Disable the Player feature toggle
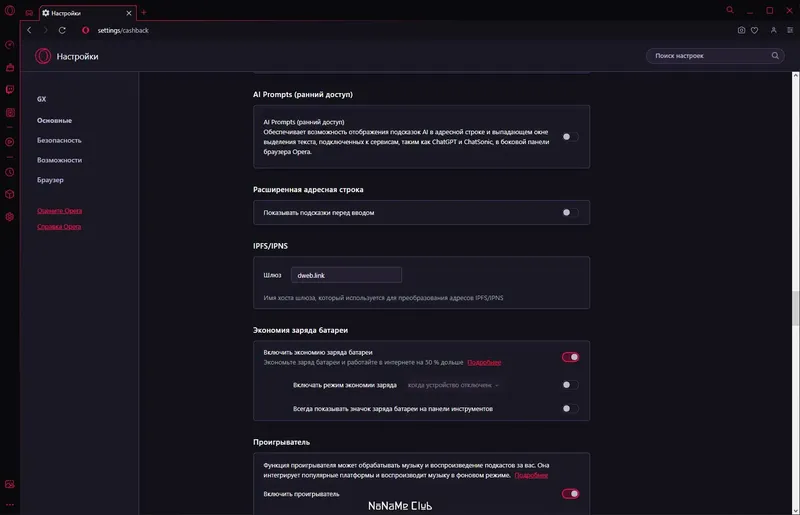800x515 pixels. click(x=570, y=493)
